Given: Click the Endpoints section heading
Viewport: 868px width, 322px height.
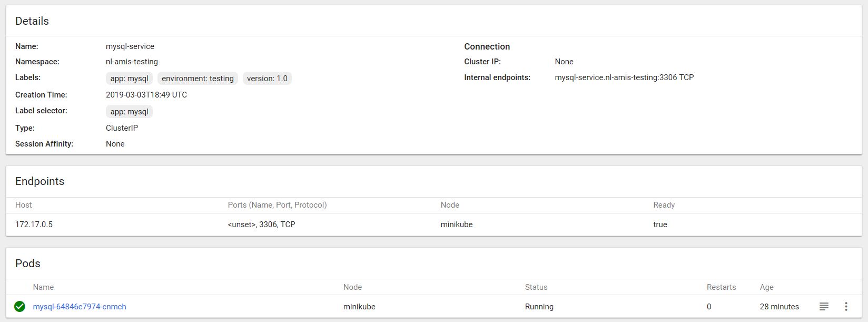Looking at the screenshot, I should [40, 181].
